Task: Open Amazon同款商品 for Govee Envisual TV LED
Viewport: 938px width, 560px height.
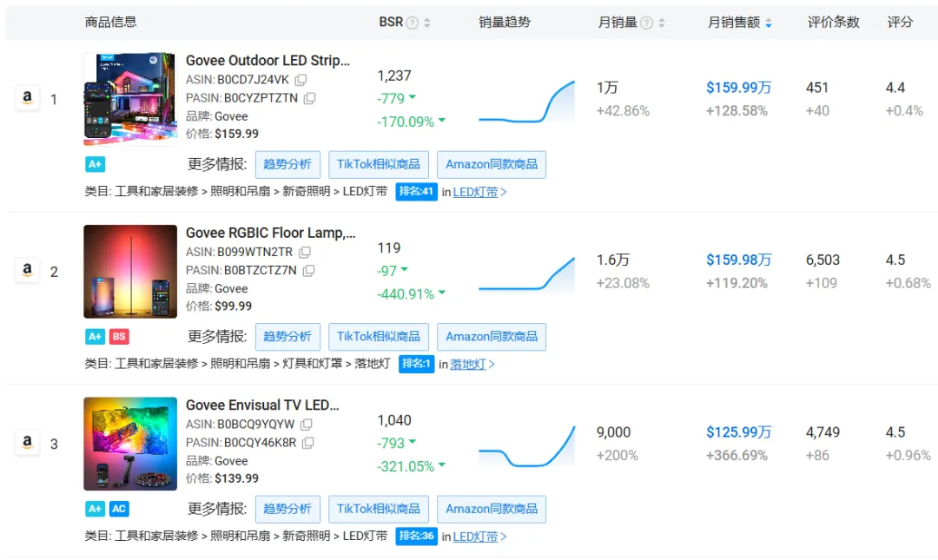Action: [492, 509]
